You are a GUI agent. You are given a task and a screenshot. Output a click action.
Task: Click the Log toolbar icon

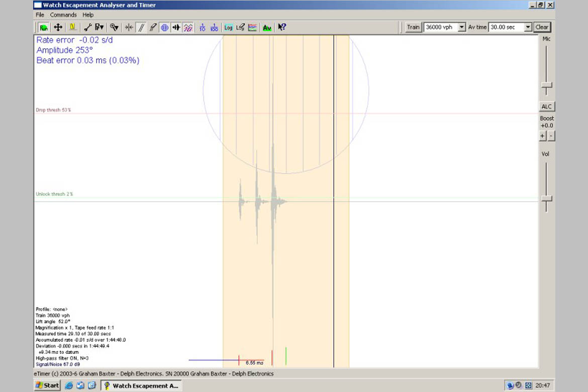(x=228, y=28)
